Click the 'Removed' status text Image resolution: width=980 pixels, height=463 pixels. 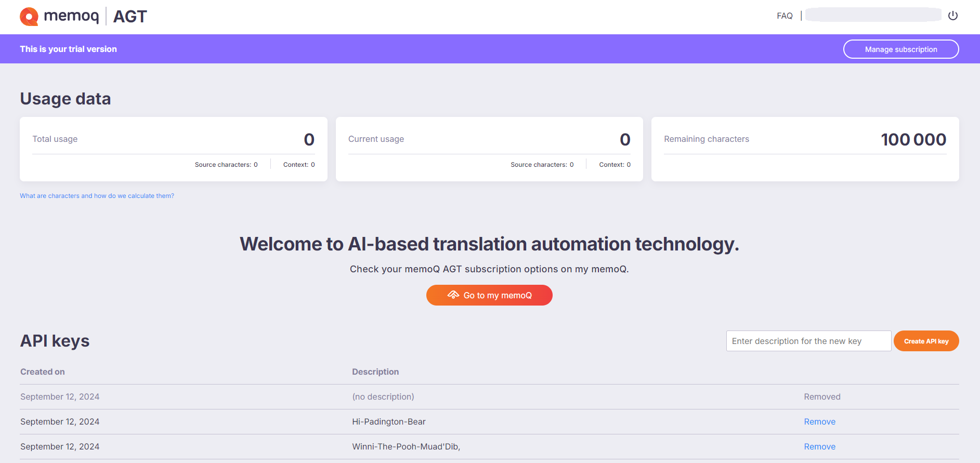(822, 396)
